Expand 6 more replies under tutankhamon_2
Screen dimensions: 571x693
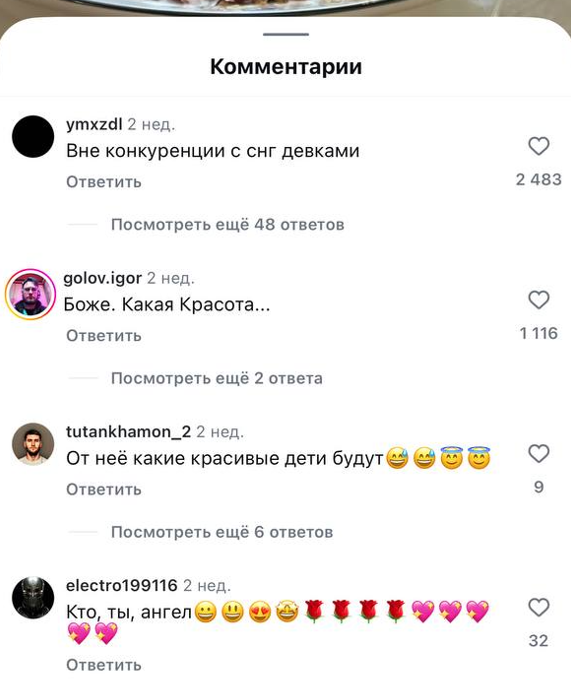tap(222, 532)
